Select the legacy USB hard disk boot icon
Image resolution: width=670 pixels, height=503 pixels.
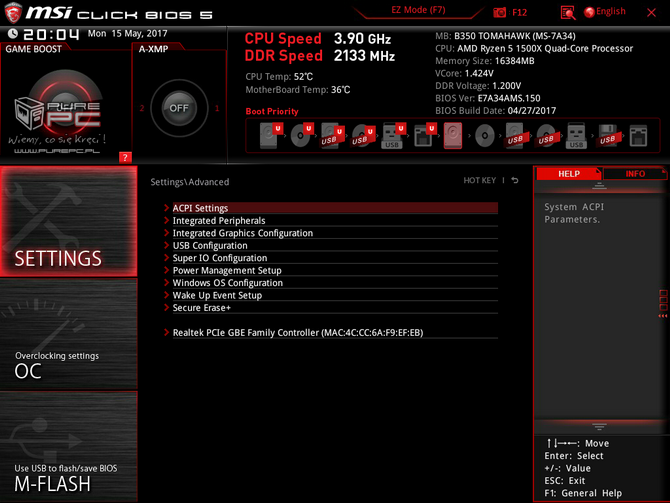(x=515, y=136)
